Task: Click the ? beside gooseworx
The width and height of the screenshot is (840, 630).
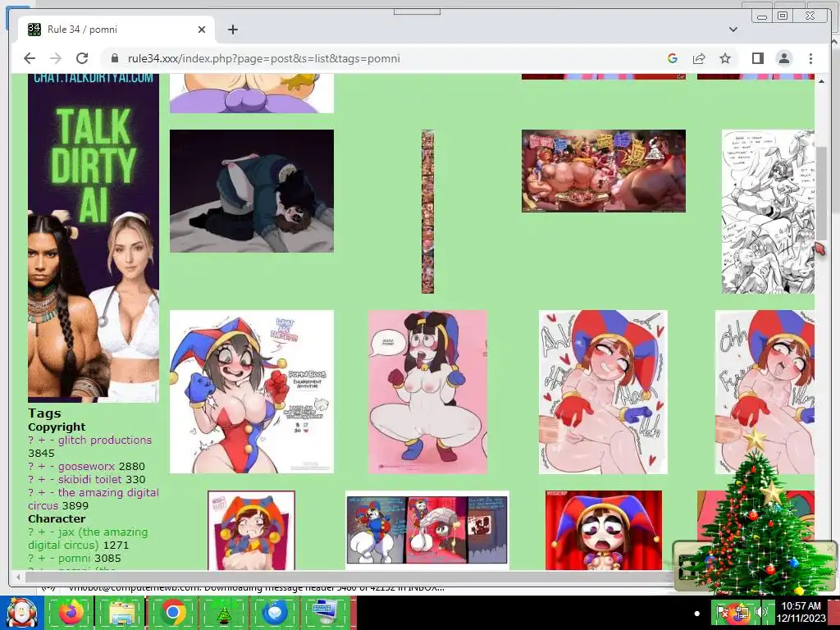Action: pos(31,466)
